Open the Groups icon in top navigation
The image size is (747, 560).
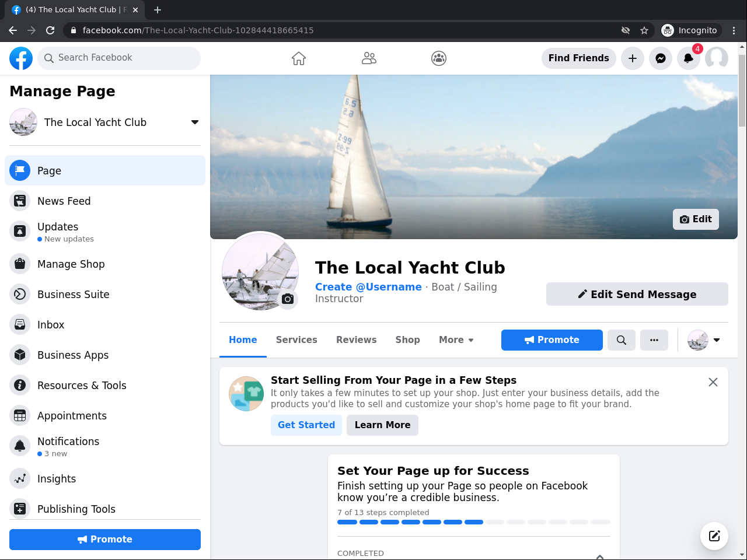[x=439, y=58]
